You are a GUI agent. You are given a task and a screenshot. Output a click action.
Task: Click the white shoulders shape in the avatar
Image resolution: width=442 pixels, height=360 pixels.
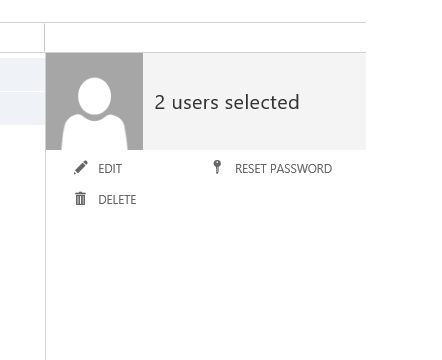94,133
